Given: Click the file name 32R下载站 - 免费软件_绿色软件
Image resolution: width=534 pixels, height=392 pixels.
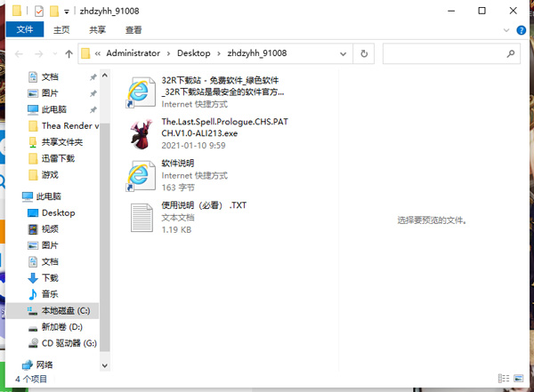Looking at the screenshot, I should [x=222, y=86].
